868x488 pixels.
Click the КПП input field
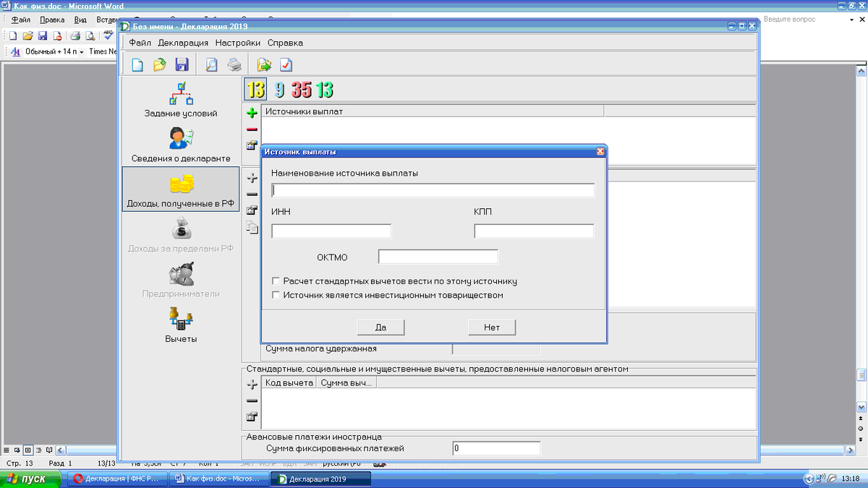[534, 231]
